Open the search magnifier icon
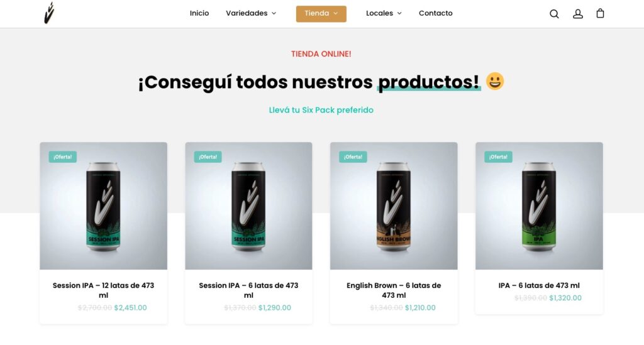This screenshot has height=345, width=644. (554, 14)
